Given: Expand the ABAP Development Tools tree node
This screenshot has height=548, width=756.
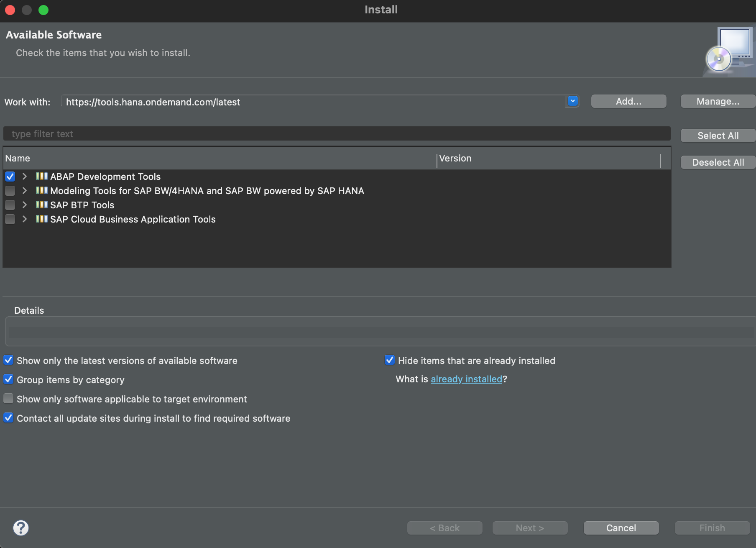Looking at the screenshot, I should 25,176.
